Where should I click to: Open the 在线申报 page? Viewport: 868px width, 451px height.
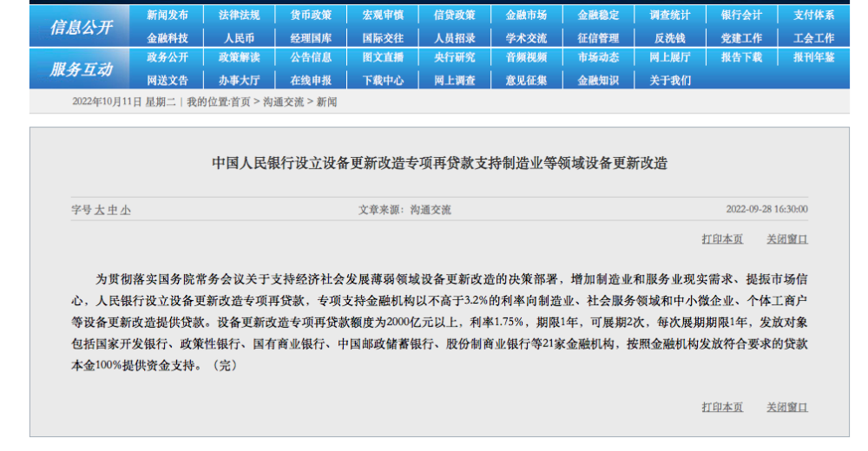(x=311, y=81)
